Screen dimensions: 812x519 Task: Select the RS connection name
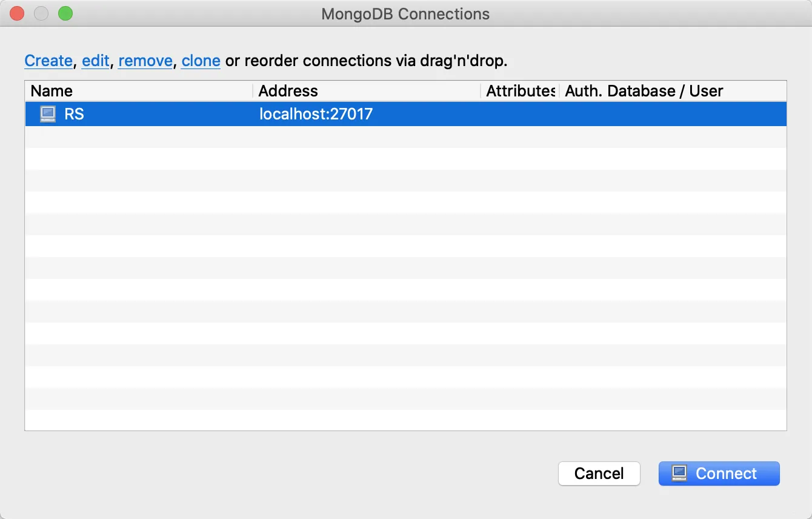tap(74, 114)
